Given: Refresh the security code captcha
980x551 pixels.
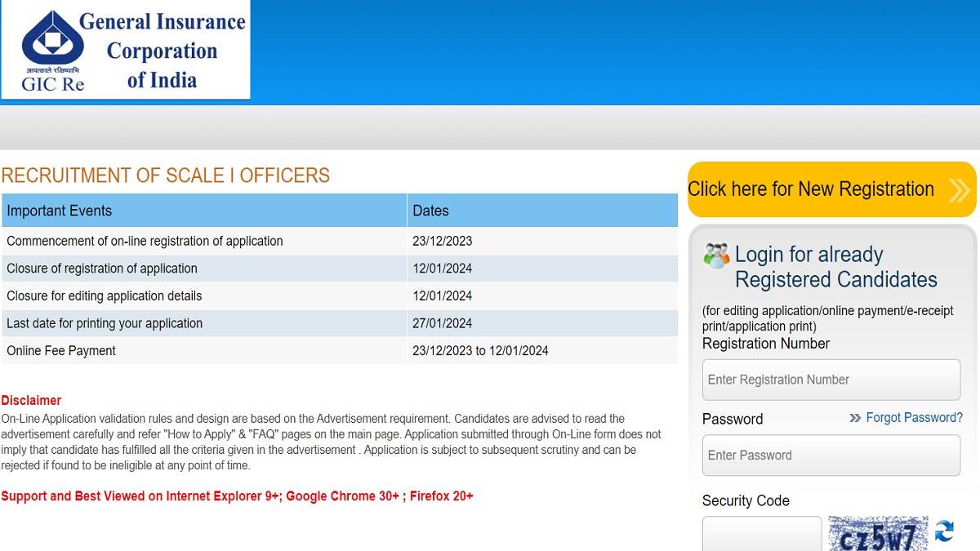Looking at the screenshot, I should pos(944,531).
